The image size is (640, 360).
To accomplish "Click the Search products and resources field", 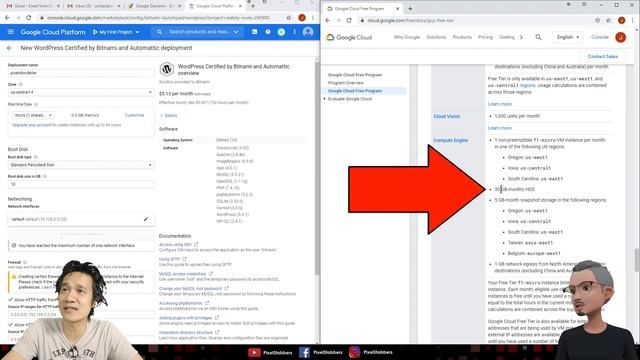I will tap(199, 32).
